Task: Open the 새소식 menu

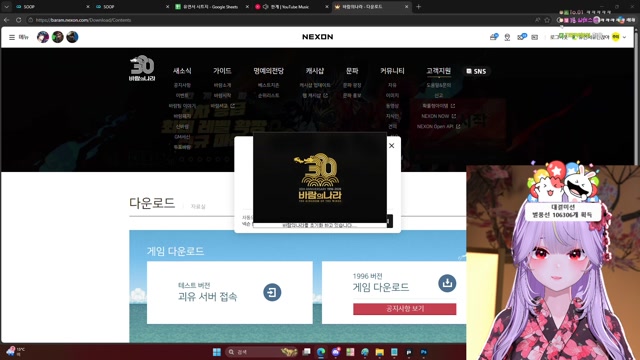Action: click(x=182, y=71)
